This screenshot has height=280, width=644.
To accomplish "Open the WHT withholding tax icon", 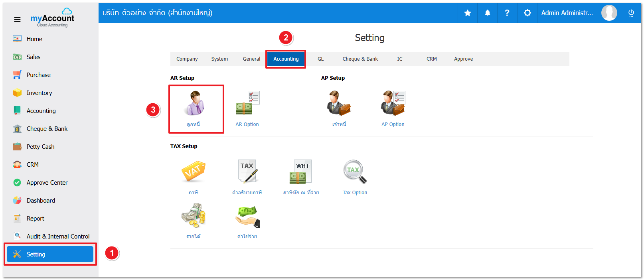I will pos(301,172).
